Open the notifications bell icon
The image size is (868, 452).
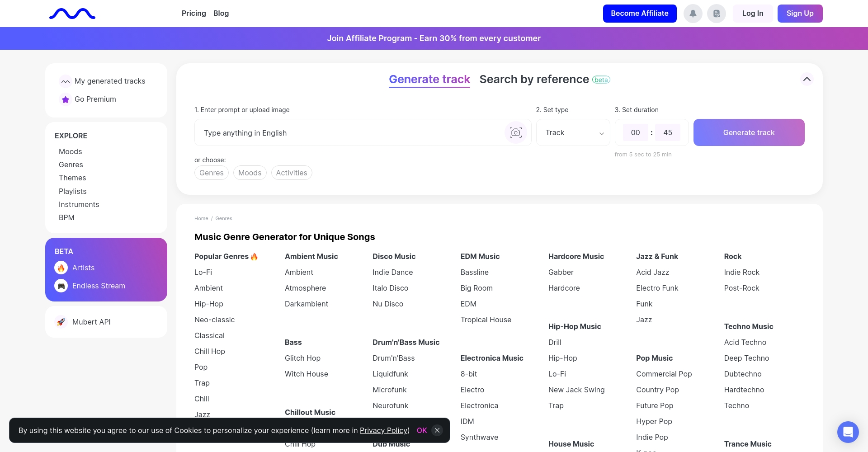(693, 14)
